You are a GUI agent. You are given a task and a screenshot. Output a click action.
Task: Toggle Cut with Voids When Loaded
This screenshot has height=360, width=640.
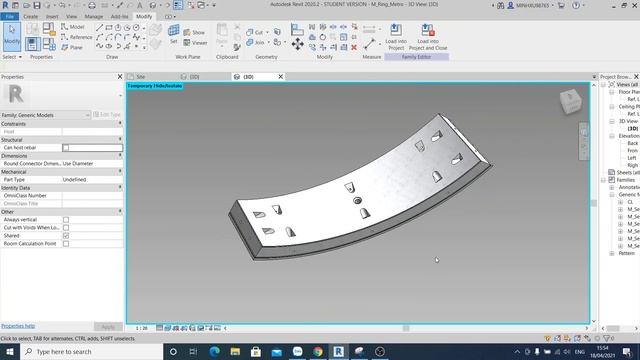[66, 228]
